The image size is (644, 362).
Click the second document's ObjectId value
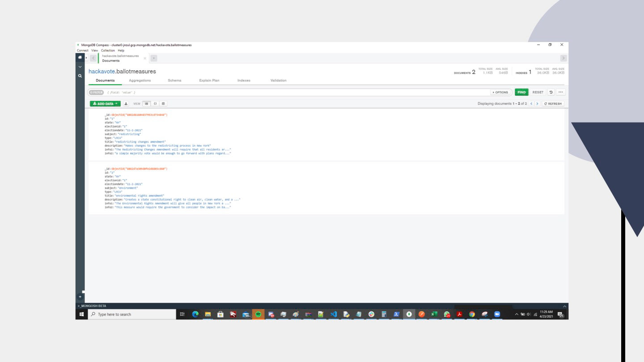point(139,169)
